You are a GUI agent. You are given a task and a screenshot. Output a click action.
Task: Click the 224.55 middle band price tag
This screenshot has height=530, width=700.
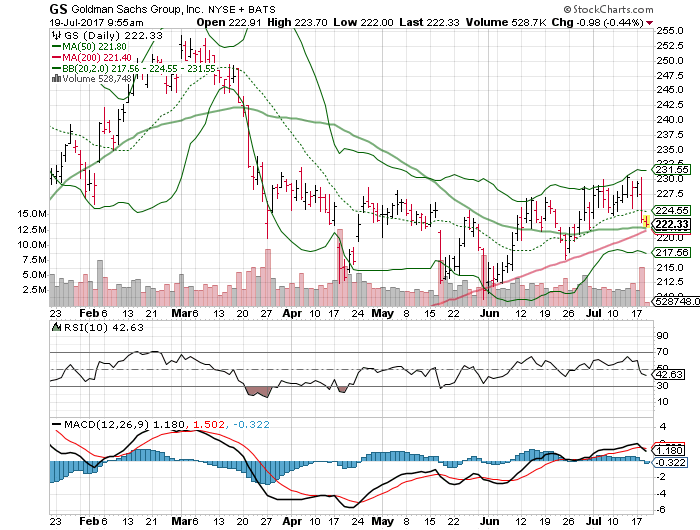[671, 210]
